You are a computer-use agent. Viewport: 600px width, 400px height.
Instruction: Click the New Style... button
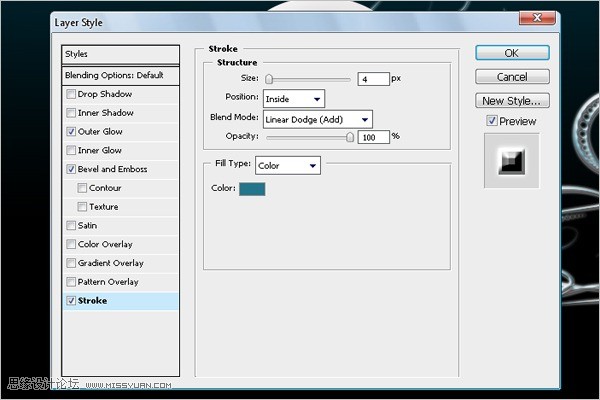click(x=512, y=101)
